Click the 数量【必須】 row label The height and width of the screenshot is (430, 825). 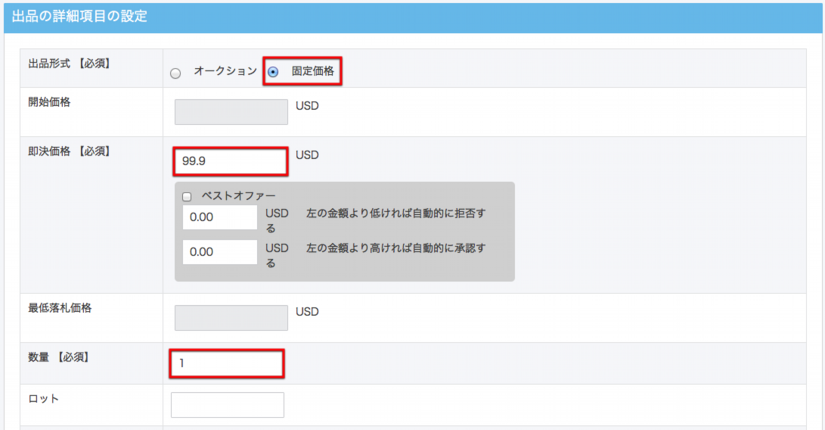[59, 357]
